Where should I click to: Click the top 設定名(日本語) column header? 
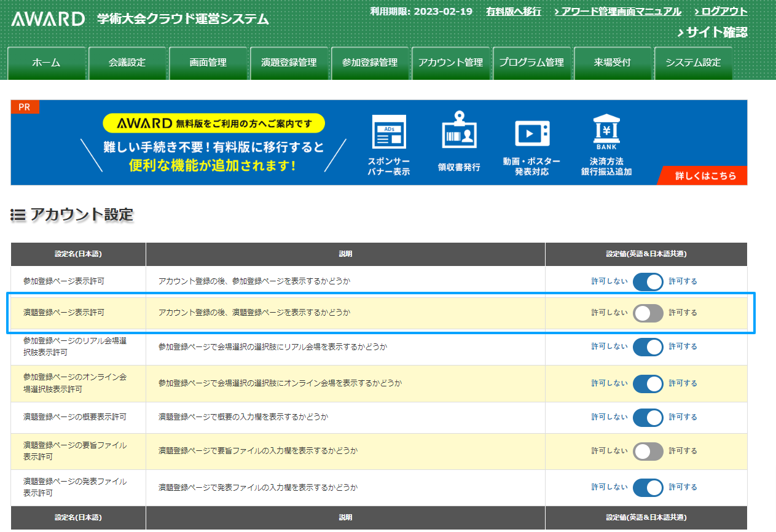tap(79, 254)
